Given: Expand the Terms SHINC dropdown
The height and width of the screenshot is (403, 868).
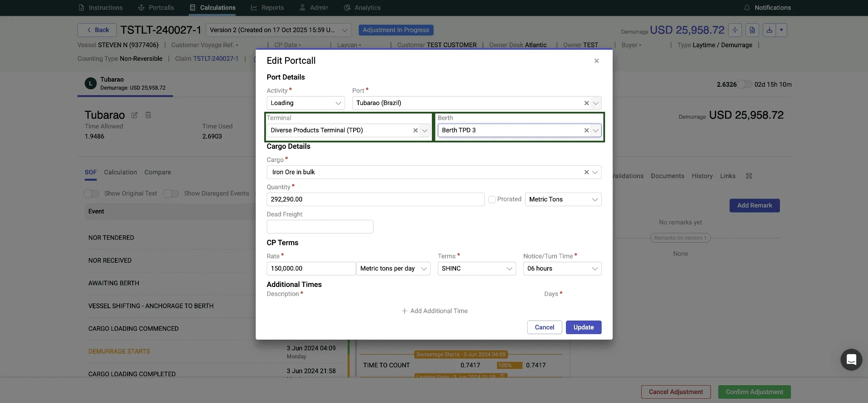Looking at the screenshot, I should [477, 269].
